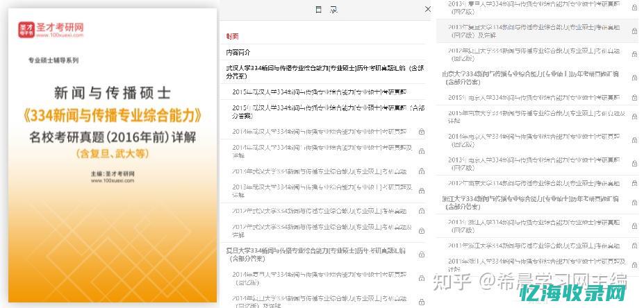Select 复旦大学334历年考研真题汇编 section heading

click(x=316, y=255)
